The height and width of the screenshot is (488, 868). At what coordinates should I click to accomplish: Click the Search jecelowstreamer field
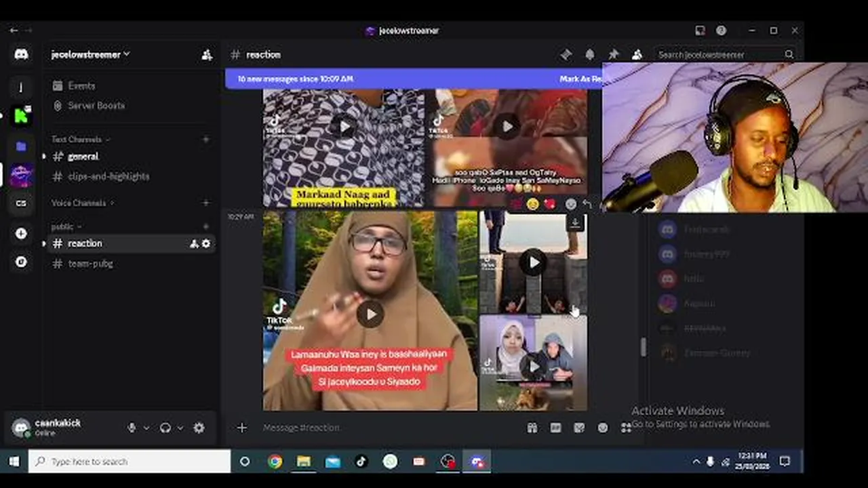[724, 55]
